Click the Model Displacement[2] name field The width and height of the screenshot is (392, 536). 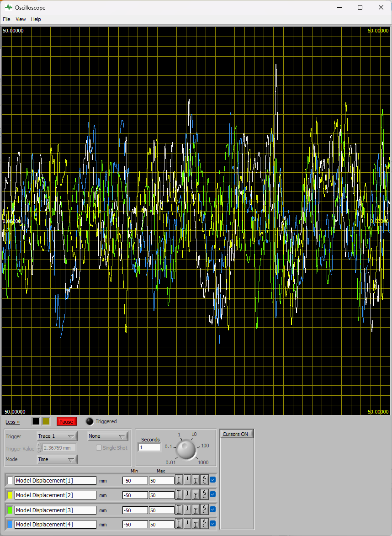pos(55,495)
